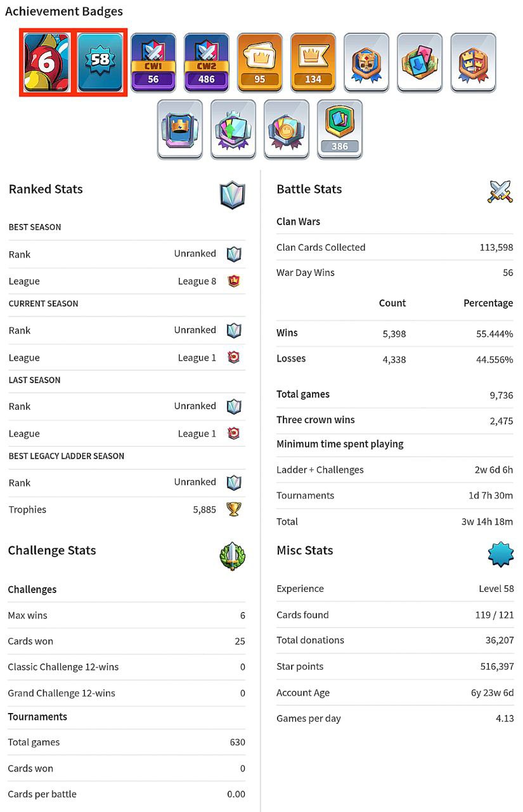
Task: Select the Current Season League 1 emblem
Action: coord(234,358)
